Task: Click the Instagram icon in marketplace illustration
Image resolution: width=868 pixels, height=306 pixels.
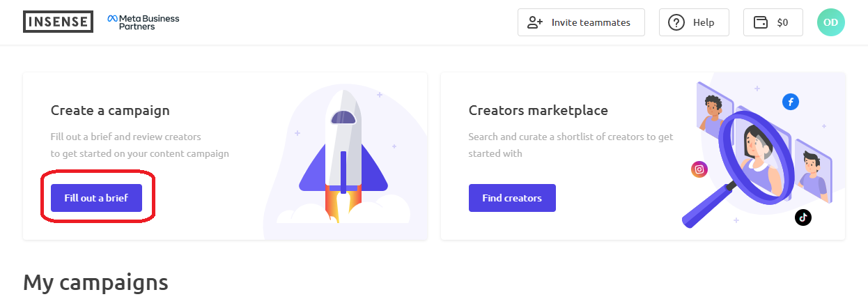Action: (699, 169)
